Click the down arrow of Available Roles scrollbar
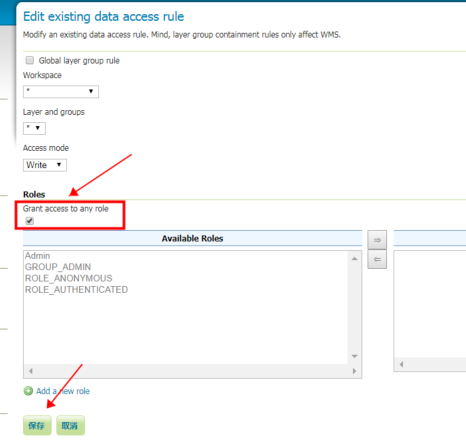466x445 pixels. click(x=355, y=356)
